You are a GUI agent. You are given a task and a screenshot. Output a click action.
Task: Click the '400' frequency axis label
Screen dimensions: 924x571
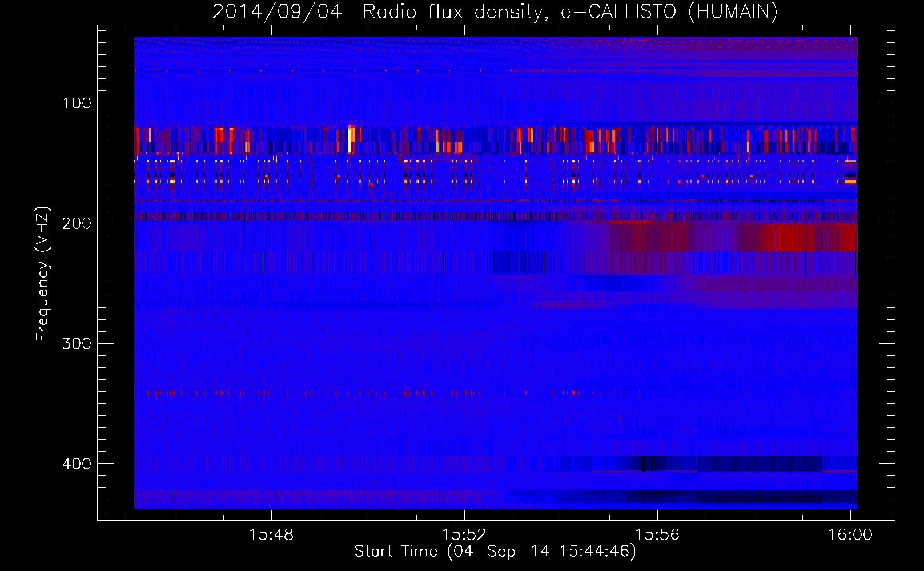(x=77, y=463)
